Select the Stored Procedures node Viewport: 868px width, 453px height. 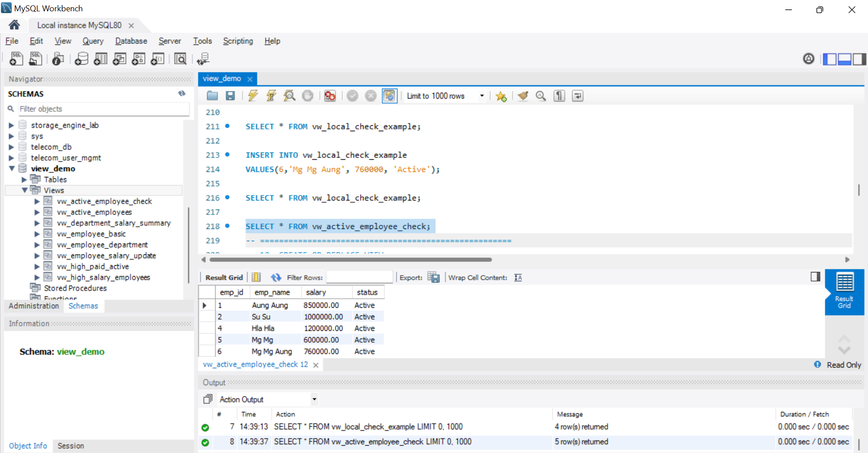click(75, 288)
